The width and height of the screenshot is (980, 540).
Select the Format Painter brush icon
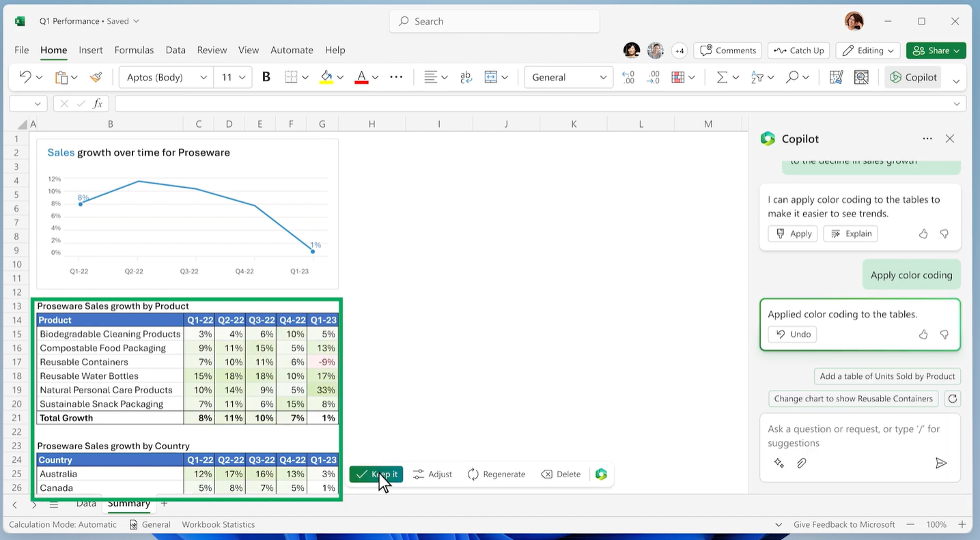[x=96, y=77]
